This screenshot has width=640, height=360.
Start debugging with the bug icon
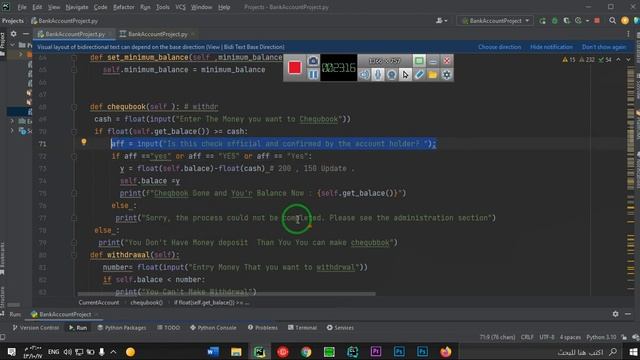tap(554, 21)
